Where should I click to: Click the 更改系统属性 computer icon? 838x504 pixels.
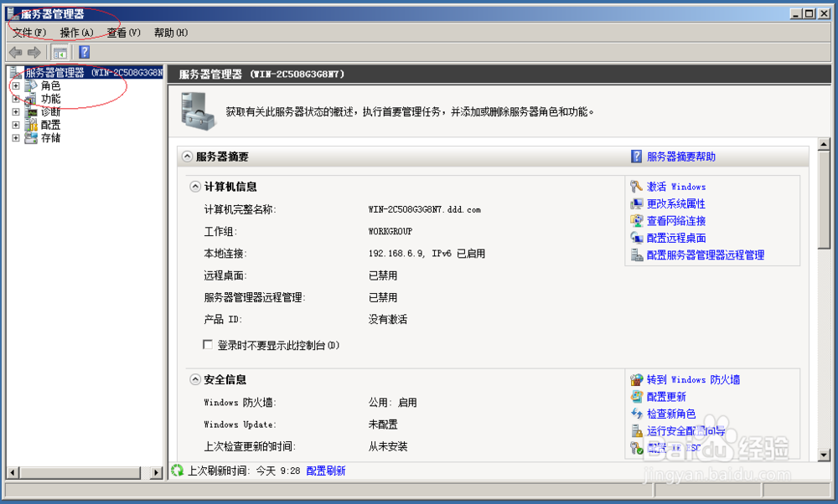(x=636, y=203)
